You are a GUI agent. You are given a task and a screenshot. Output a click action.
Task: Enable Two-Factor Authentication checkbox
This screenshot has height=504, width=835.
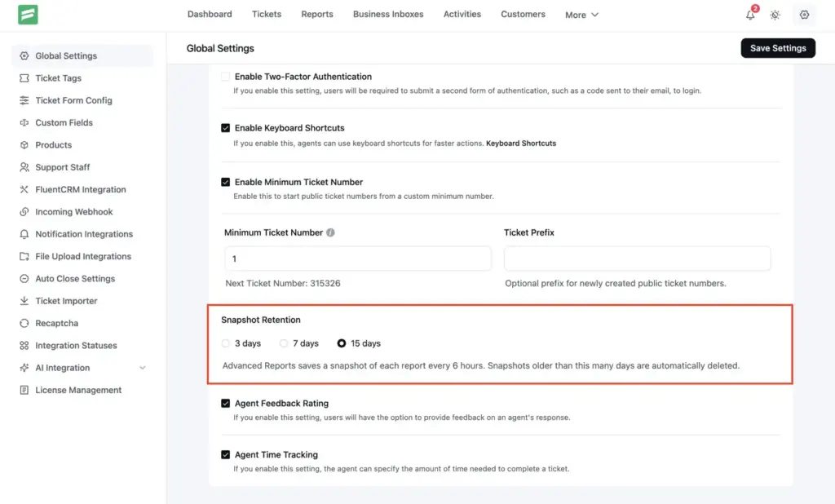click(225, 77)
